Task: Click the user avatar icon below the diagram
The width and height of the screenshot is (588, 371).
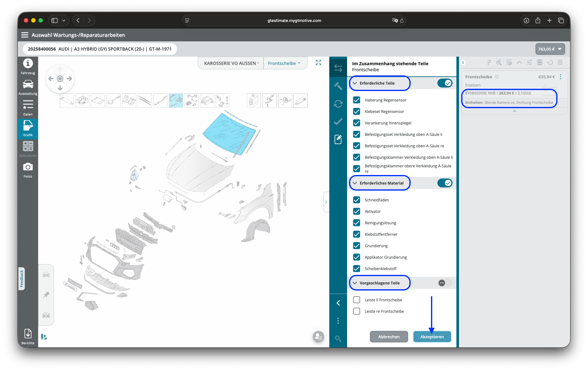Action: (x=318, y=336)
